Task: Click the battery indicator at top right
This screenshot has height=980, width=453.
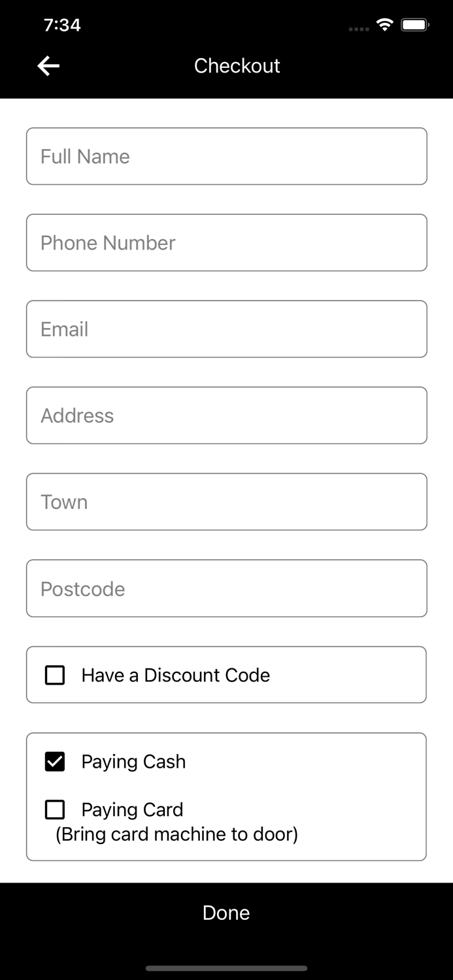Action: pyautogui.click(x=412, y=24)
